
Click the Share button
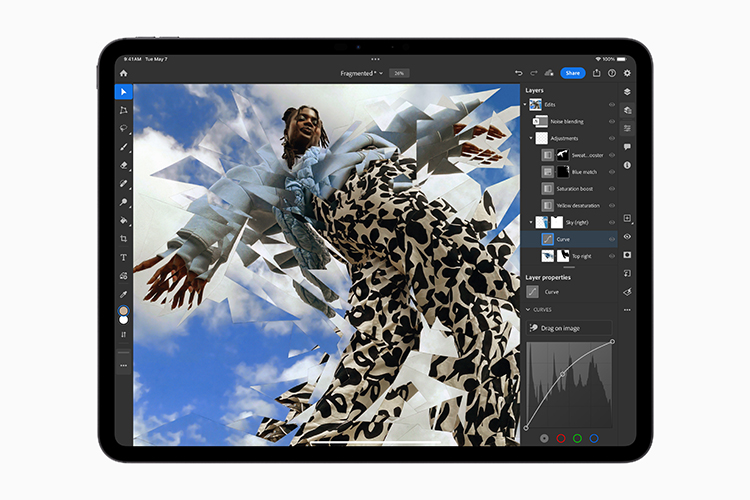(x=572, y=73)
